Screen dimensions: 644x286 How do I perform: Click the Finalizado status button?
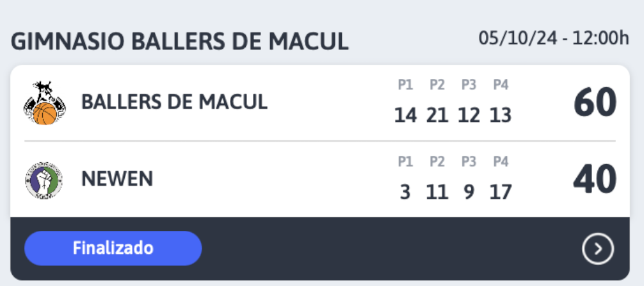(x=113, y=248)
